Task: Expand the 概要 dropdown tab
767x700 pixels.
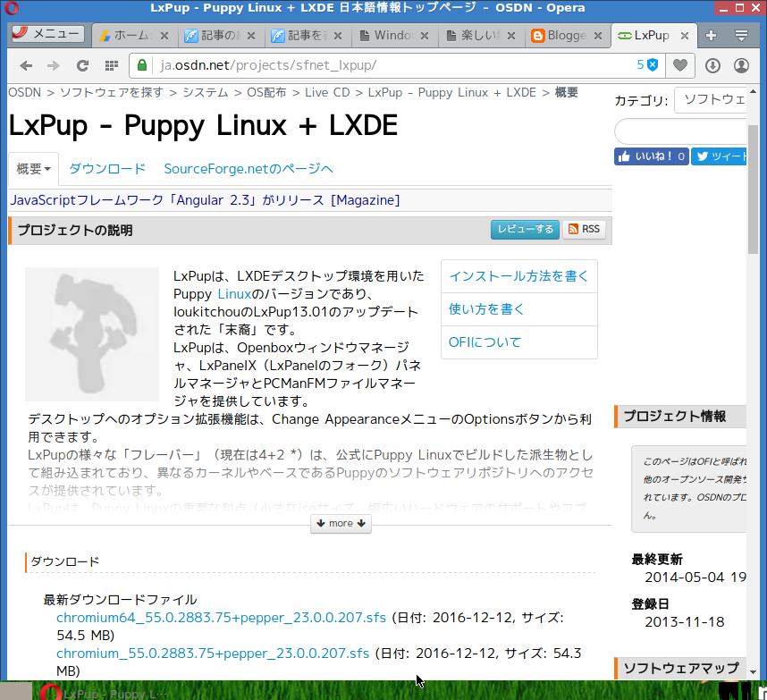Action: click(x=33, y=169)
